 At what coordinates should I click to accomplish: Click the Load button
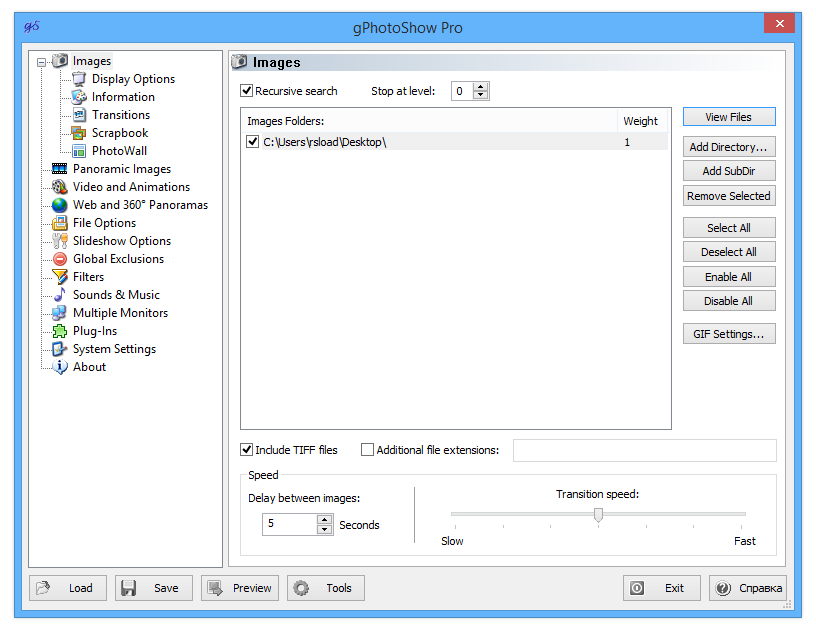coord(68,588)
